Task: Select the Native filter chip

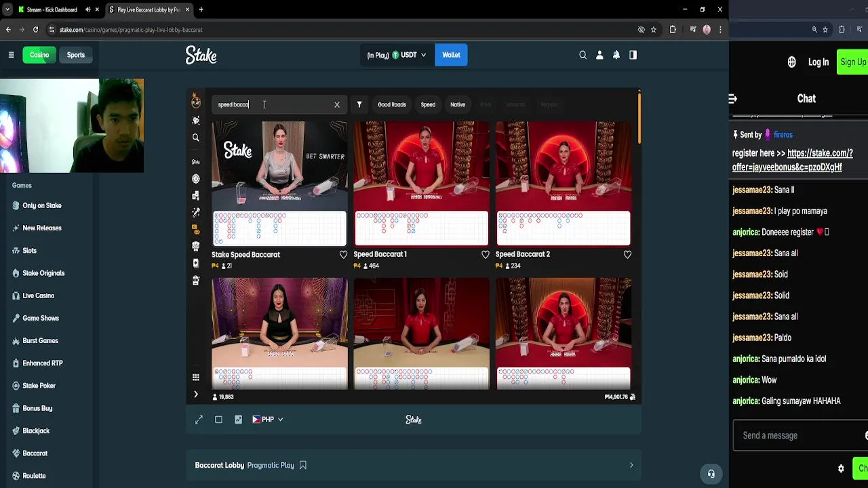Action: pos(458,104)
